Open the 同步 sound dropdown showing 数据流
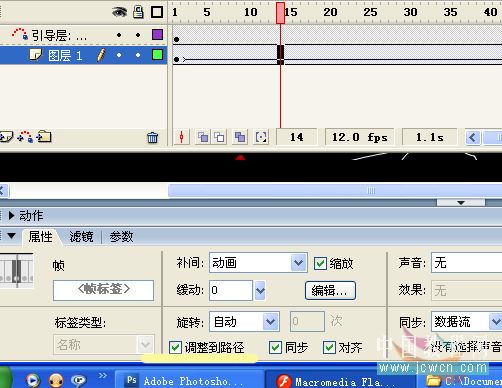 point(467,321)
